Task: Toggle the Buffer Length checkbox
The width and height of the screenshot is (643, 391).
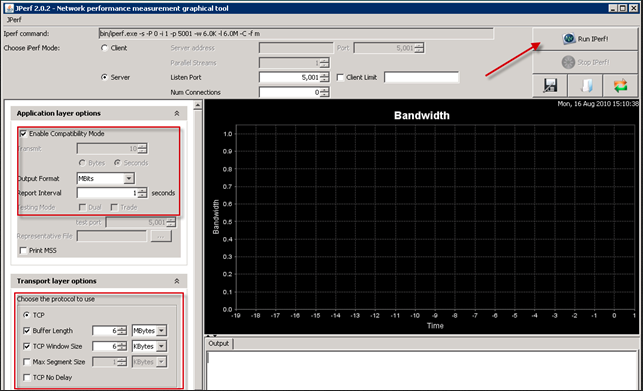Action: [x=27, y=331]
